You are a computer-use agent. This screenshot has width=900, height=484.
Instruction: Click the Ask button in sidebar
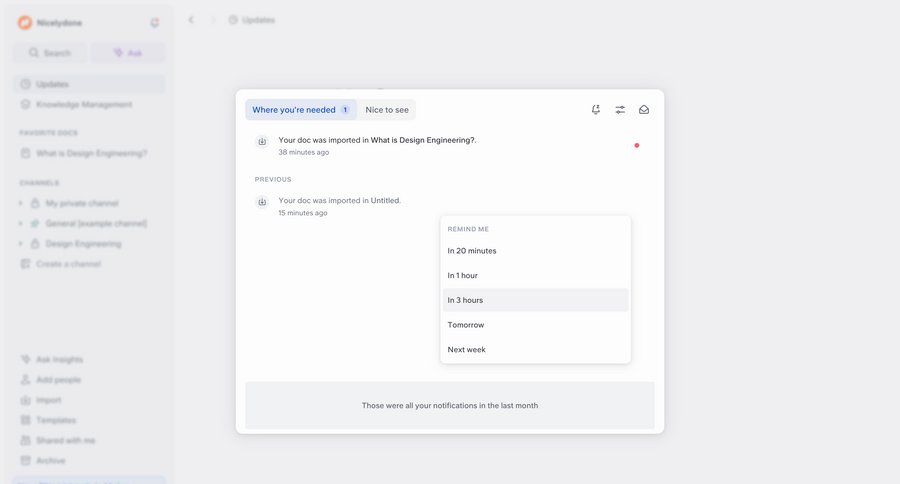point(128,53)
